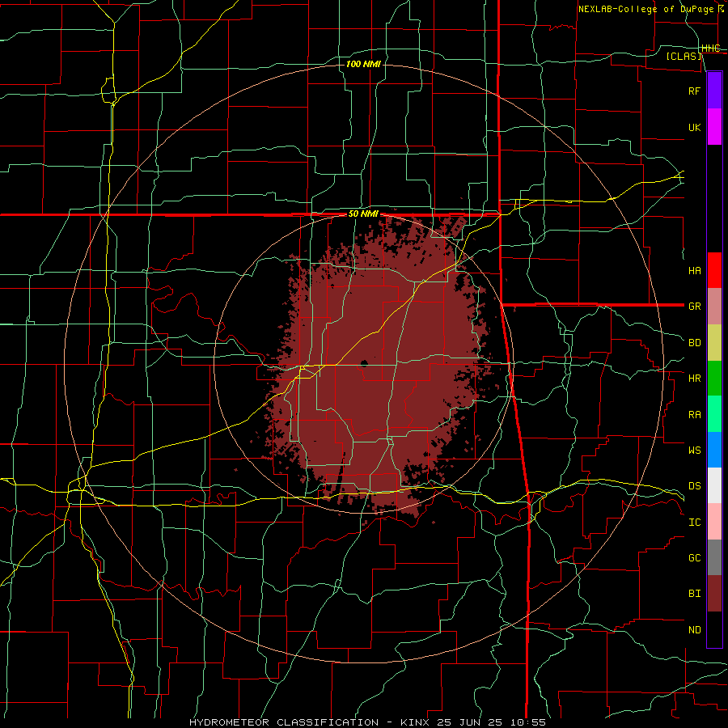Screen dimensions: 728x728
Task: Click the magenta UK legend color swatch
Action: click(714, 127)
